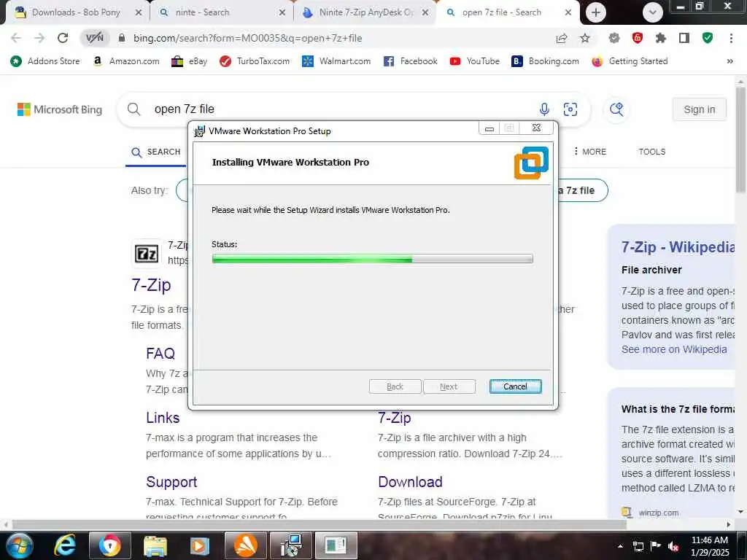Expand hidden bookmarks chevron
The image size is (747, 560).
click(x=729, y=61)
